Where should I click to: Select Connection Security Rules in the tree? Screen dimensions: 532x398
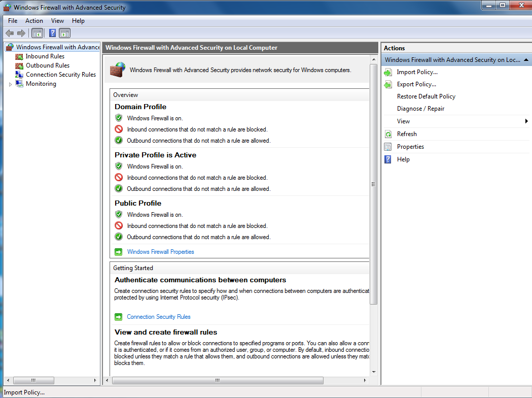61,75
